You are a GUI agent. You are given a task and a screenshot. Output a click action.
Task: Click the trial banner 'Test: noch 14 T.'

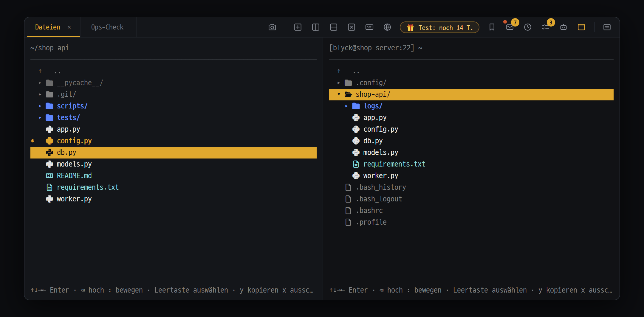coord(439,27)
